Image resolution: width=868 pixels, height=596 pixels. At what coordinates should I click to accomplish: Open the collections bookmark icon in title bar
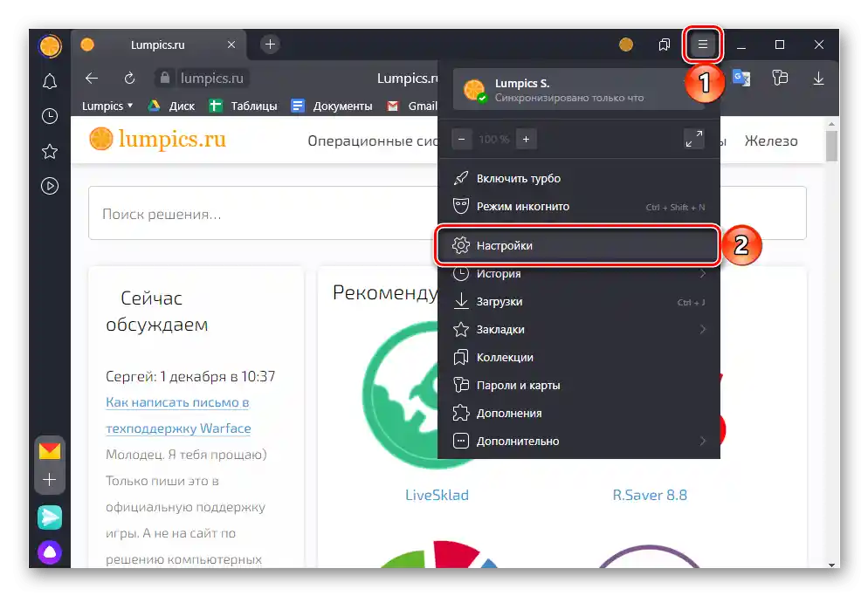point(665,45)
